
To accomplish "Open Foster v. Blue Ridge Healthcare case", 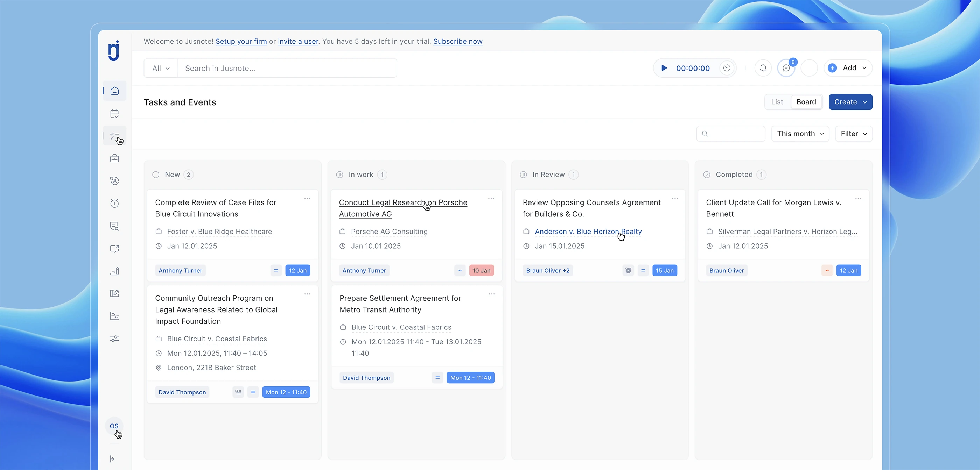I will click(219, 232).
